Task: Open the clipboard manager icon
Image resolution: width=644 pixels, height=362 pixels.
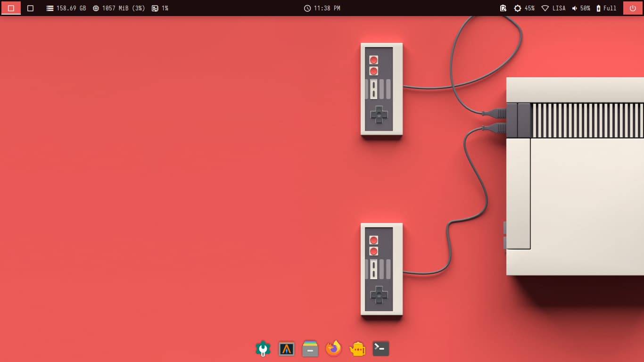Action: click(x=503, y=8)
